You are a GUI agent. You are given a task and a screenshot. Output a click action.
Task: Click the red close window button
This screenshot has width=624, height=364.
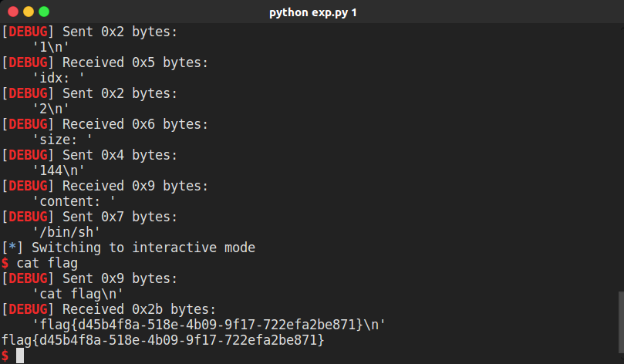(x=13, y=12)
